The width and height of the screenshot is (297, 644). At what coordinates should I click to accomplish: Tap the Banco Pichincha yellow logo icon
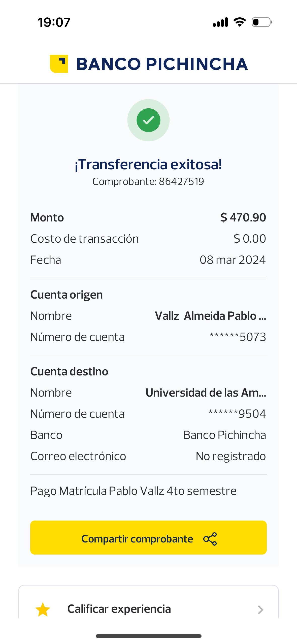tap(59, 64)
